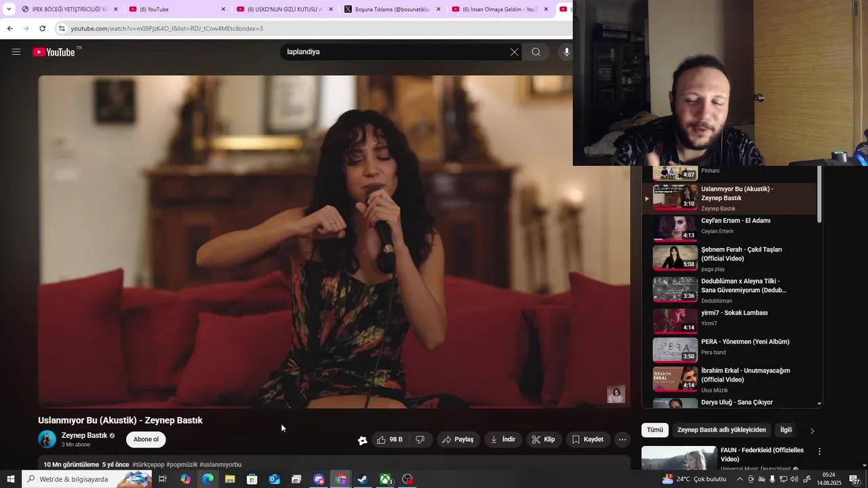
Task: Dislike the video with thumbs down
Action: click(x=420, y=440)
